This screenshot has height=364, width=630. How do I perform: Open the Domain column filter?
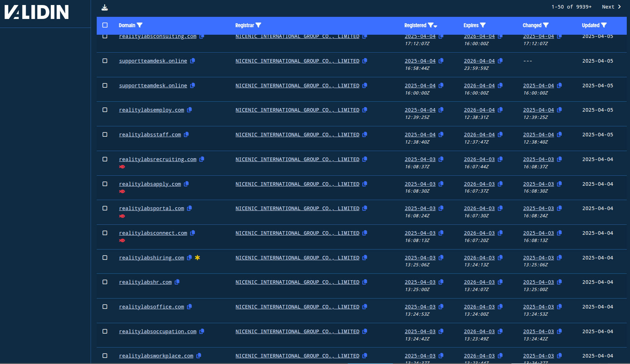tap(140, 25)
